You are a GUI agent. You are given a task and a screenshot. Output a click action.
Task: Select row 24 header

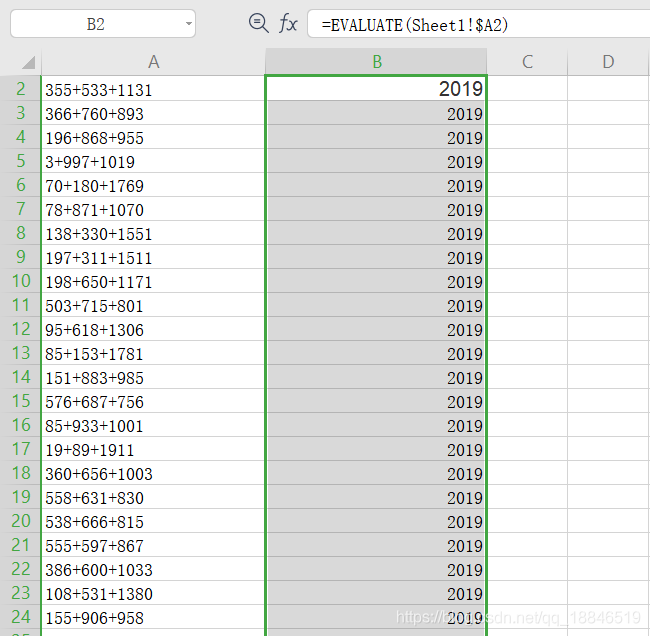click(x=21, y=617)
